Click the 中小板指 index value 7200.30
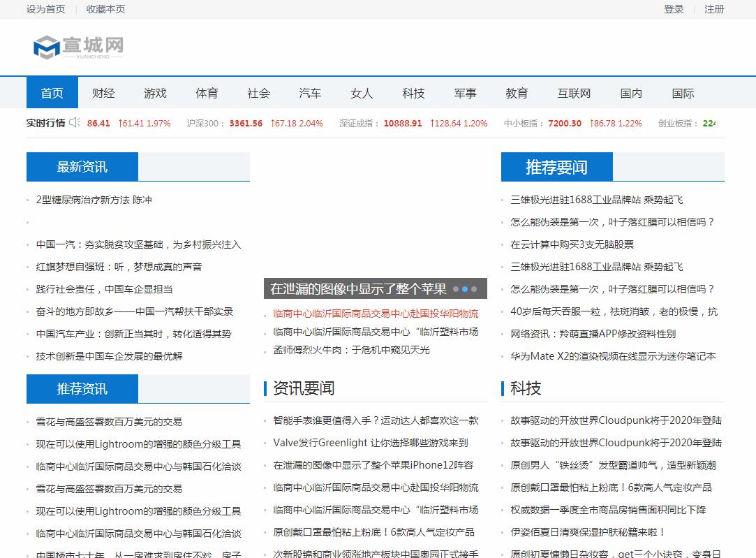756x558 pixels. tap(565, 124)
